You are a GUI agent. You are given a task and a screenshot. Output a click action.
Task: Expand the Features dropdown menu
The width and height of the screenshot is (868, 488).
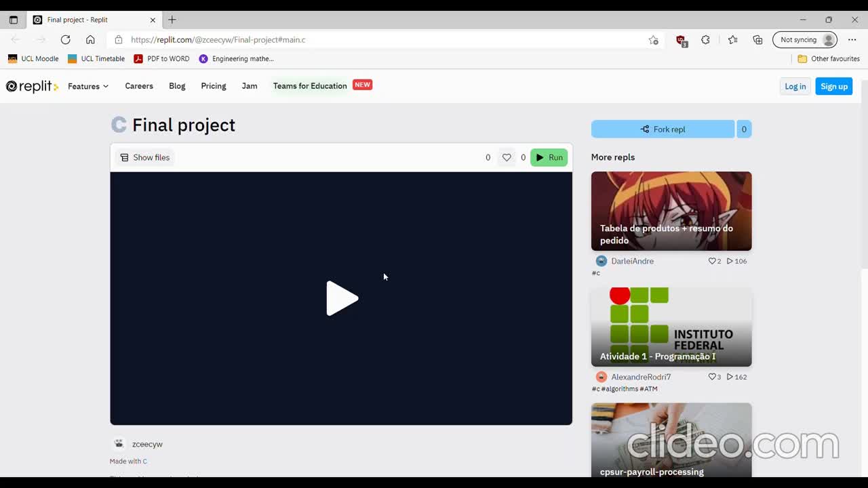87,86
